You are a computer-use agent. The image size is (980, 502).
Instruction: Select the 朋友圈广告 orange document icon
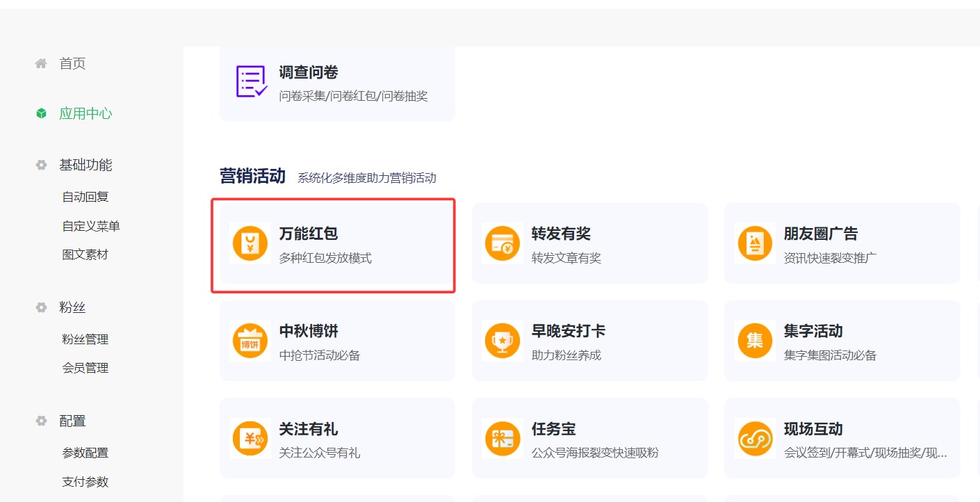[755, 243]
